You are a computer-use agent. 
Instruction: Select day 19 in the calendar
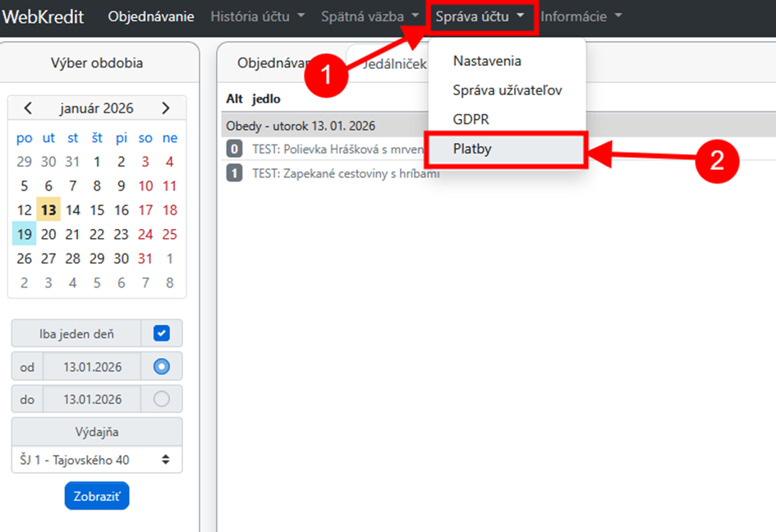click(x=25, y=235)
